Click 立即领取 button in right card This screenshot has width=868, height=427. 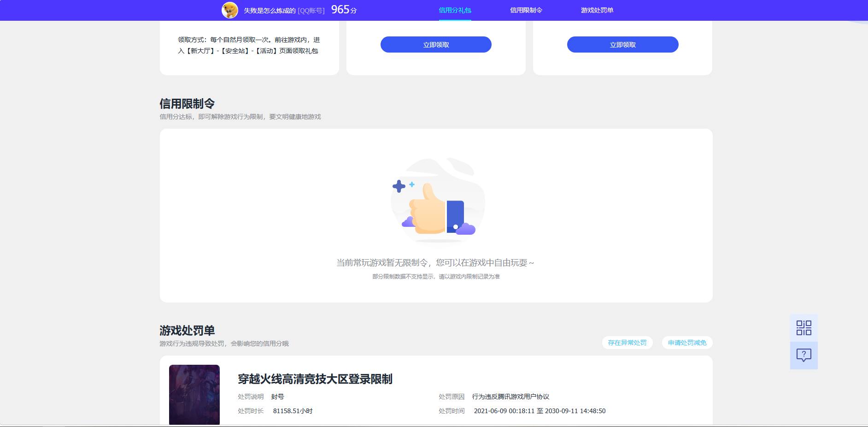click(622, 45)
